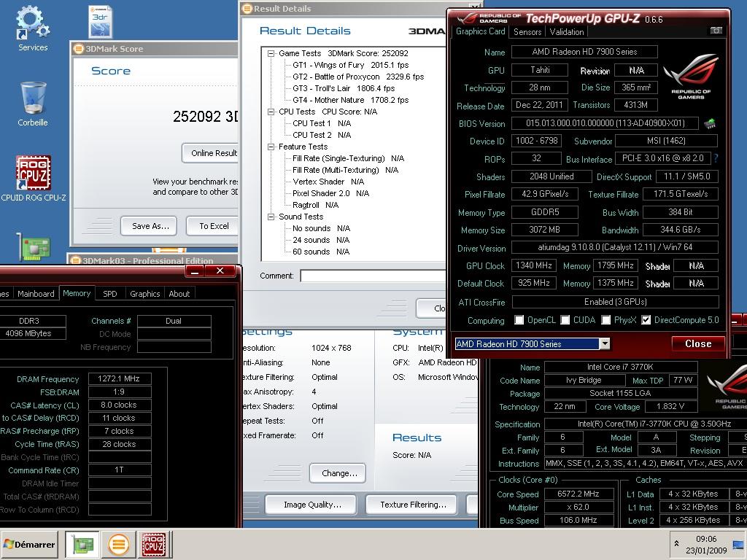Image resolution: width=747 pixels, height=560 pixels.
Task: Open the Services desktop shortcut
Action: pyautogui.click(x=33, y=28)
